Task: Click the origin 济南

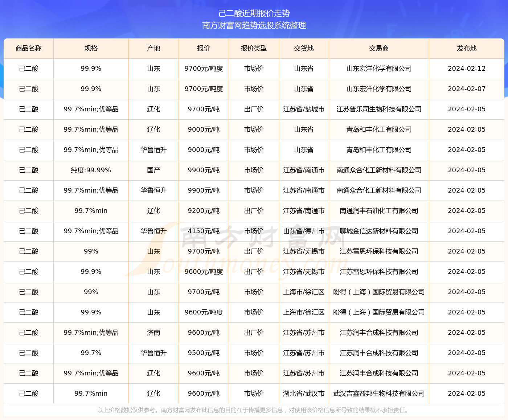Action: pos(154,333)
